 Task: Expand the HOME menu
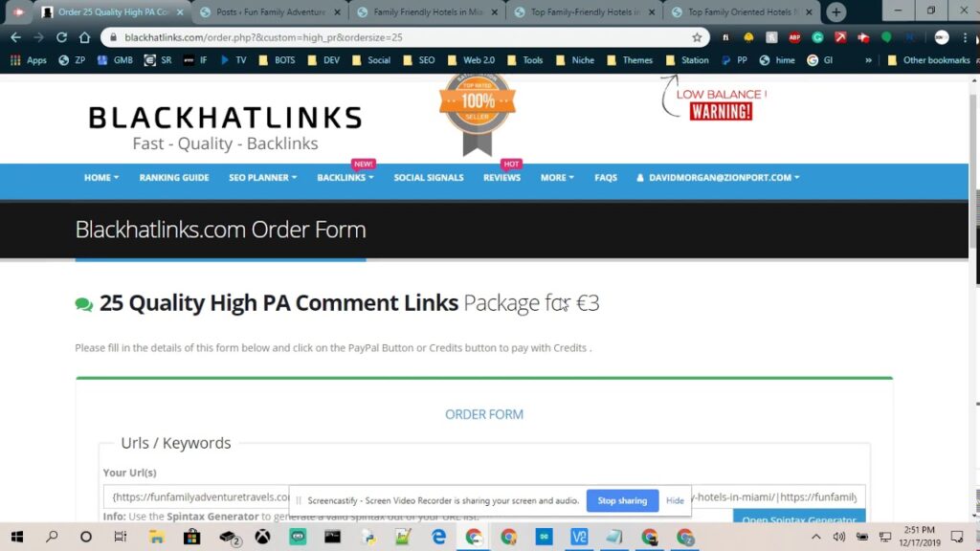pos(101,177)
